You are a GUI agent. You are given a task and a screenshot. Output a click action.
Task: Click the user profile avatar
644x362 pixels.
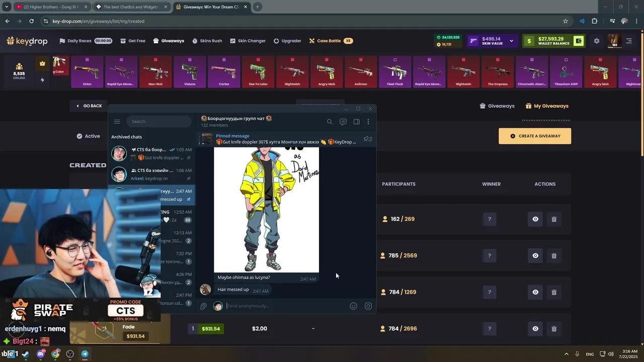point(614,41)
